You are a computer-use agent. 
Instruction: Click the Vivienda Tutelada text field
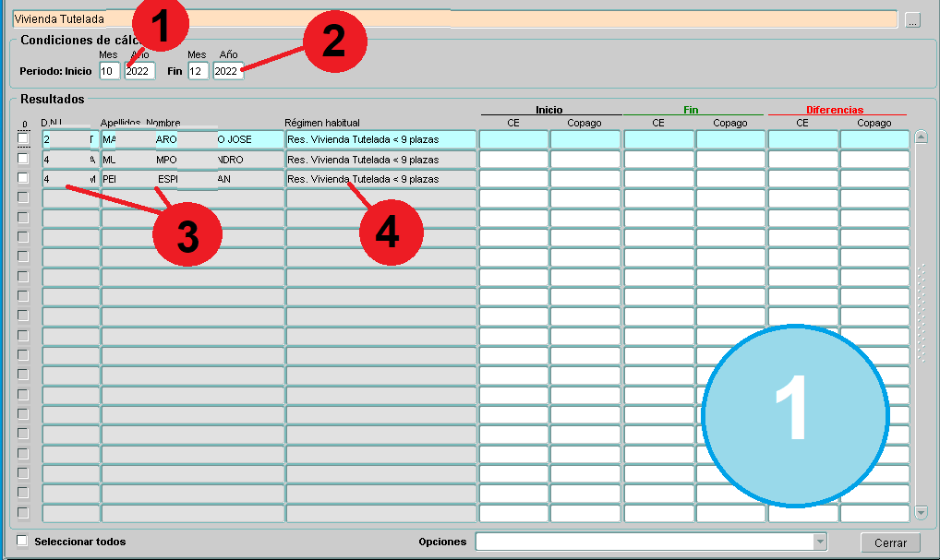click(x=452, y=19)
